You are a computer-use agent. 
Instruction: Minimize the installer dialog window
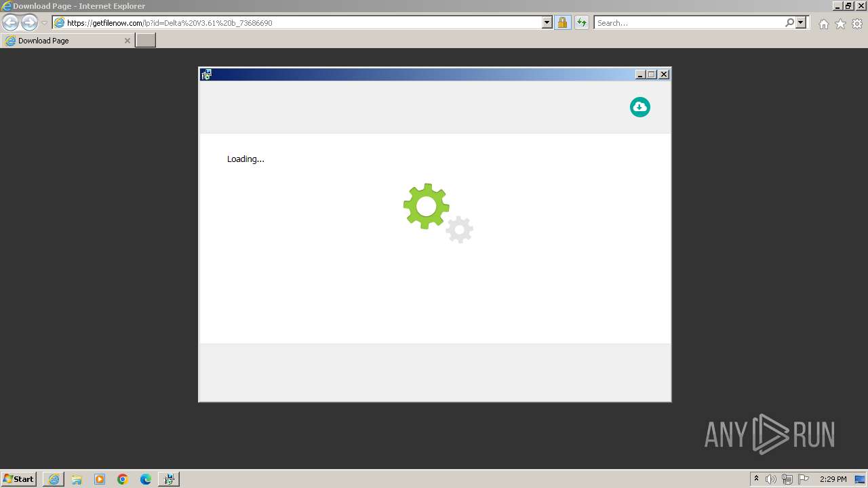tap(639, 75)
